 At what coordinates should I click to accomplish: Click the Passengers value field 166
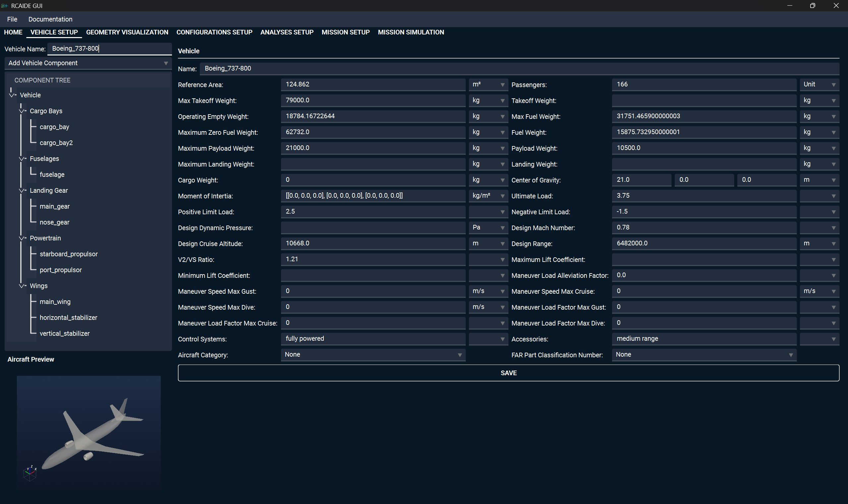tap(704, 84)
